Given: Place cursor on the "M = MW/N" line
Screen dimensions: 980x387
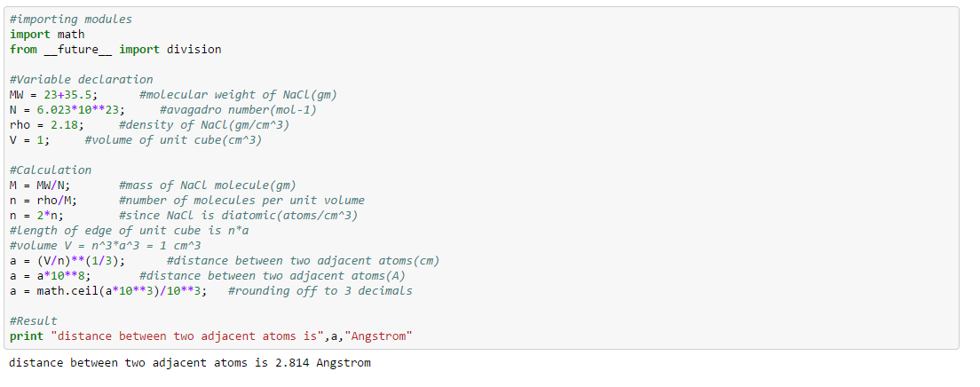Looking at the screenshot, I should [40, 185].
